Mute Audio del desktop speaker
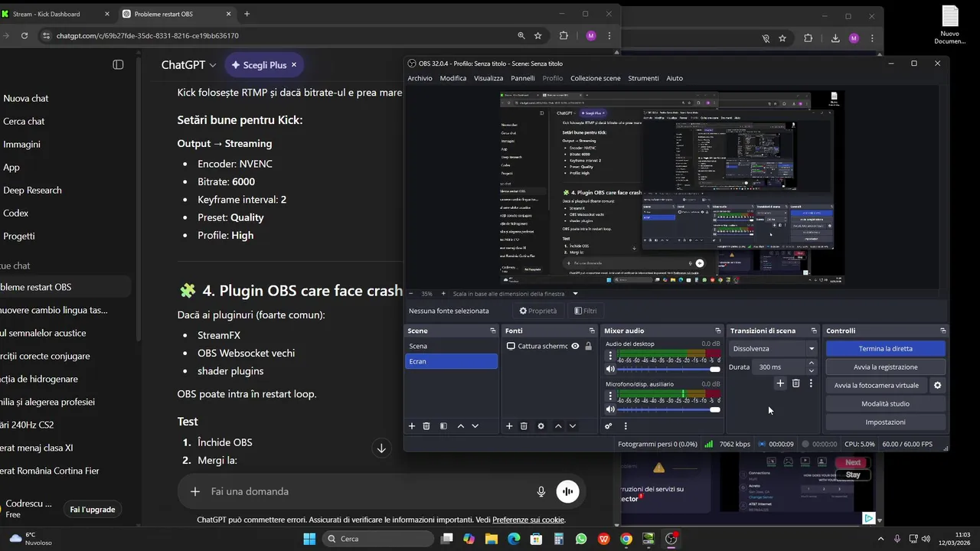Image resolution: width=980 pixels, height=551 pixels. [610, 370]
